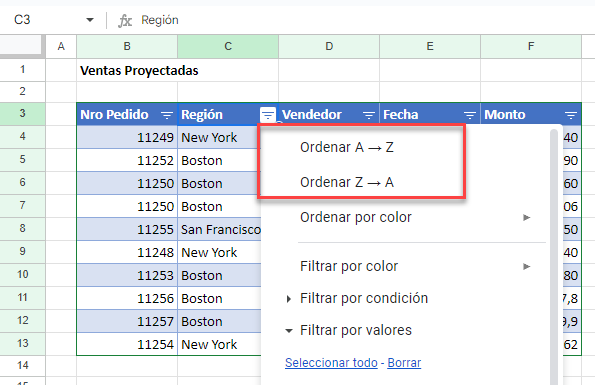Image resolution: width=595 pixels, height=385 pixels.
Task: Click New York cell in row 4
Action: click(x=218, y=137)
